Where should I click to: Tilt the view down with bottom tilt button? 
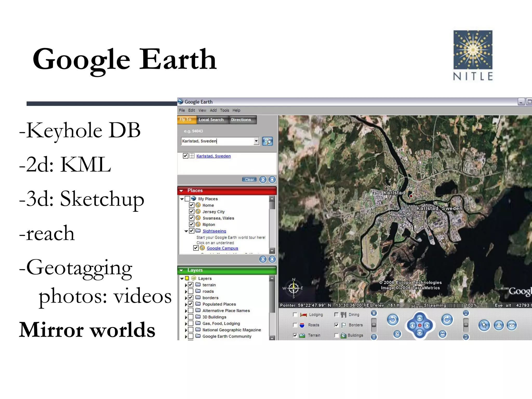(x=466, y=337)
